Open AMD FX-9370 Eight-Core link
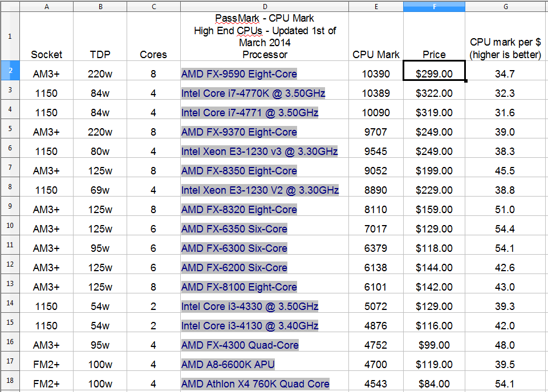The height and width of the screenshot is (392, 548). pos(239,132)
